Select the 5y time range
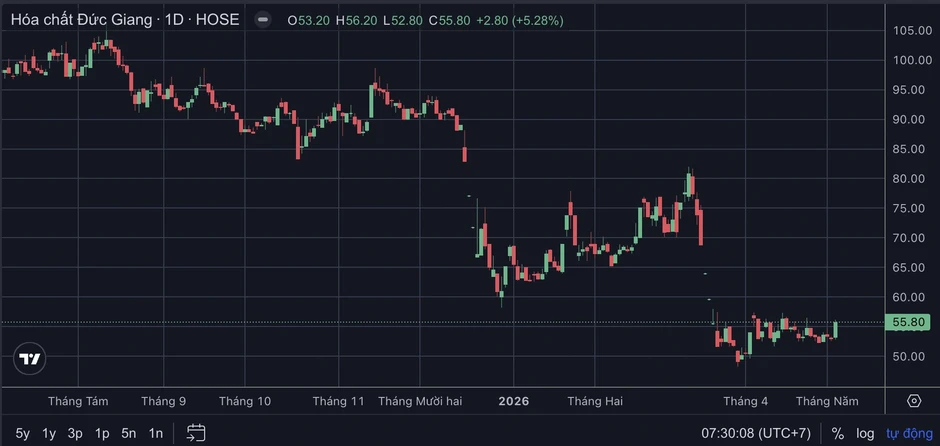This screenshot has width=940, height=446. [x=23, y=433]
